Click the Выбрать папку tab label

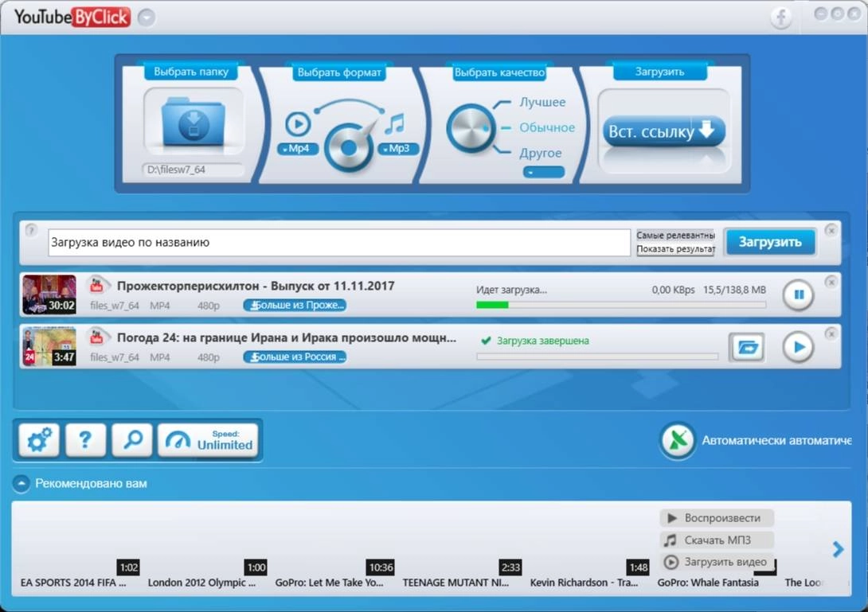(191, 72)
